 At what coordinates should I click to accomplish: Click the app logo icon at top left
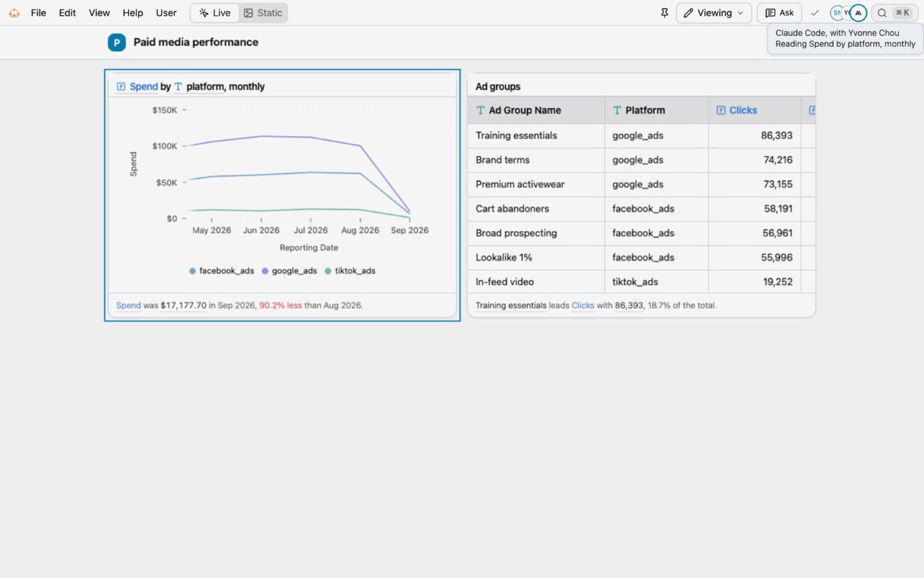pos(14,13)
